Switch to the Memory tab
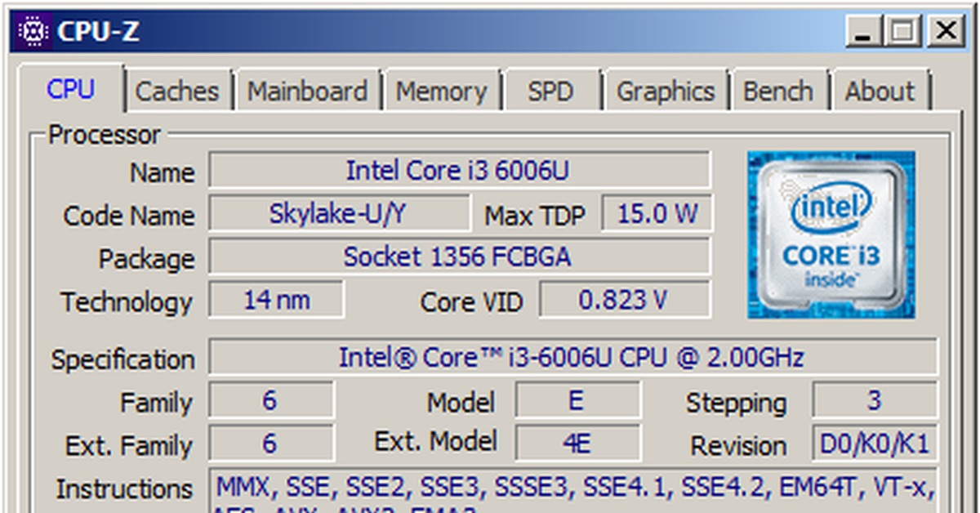This screenshot has width=980, height=513. [443, 91]
